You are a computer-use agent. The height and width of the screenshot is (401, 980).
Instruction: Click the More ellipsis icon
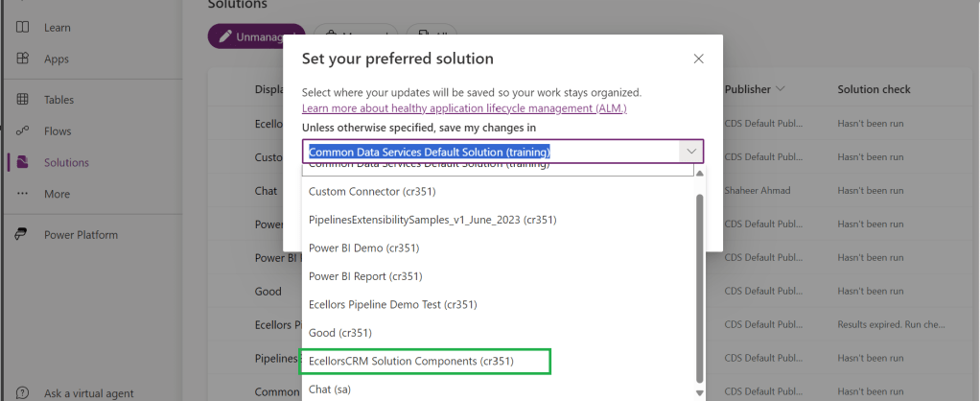pos(23,194)
